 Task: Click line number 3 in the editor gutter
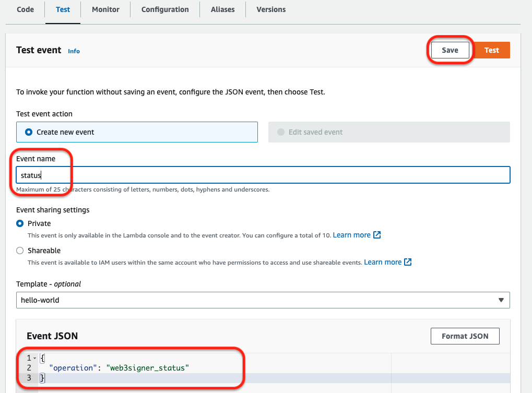(29, 378)
